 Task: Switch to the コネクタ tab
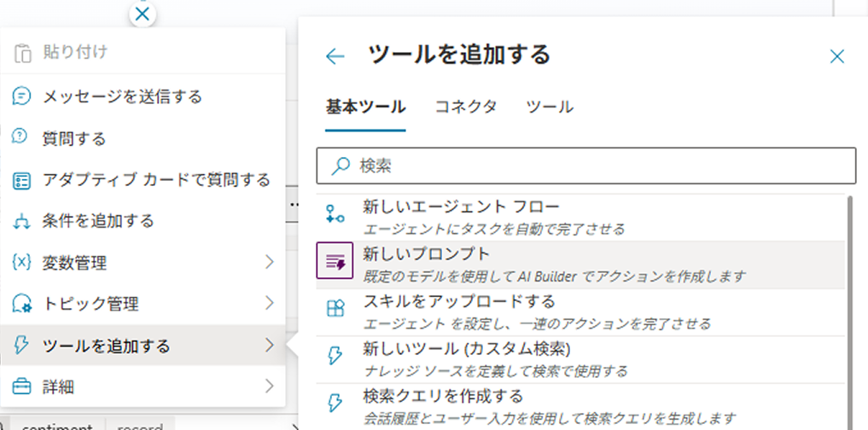[465, 107]
